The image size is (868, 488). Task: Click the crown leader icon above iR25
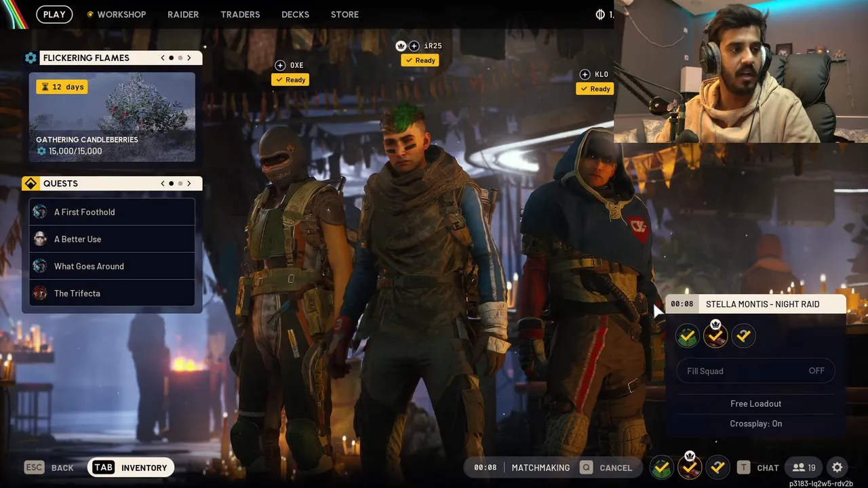point(401,46)
